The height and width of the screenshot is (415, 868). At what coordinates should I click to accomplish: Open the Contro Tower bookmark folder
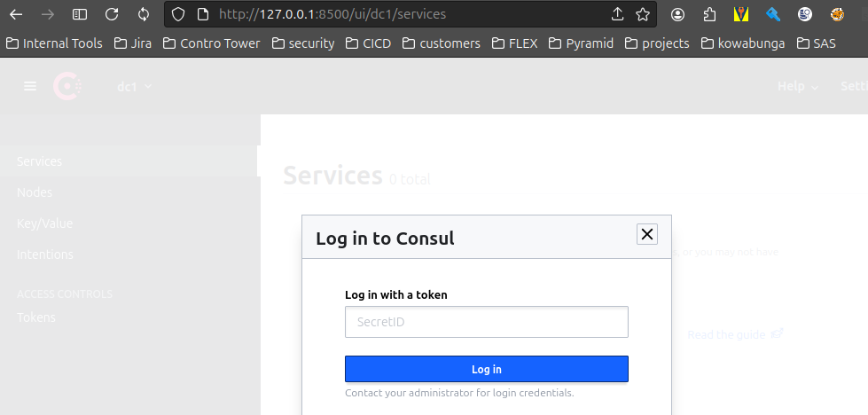click(211, 43)
